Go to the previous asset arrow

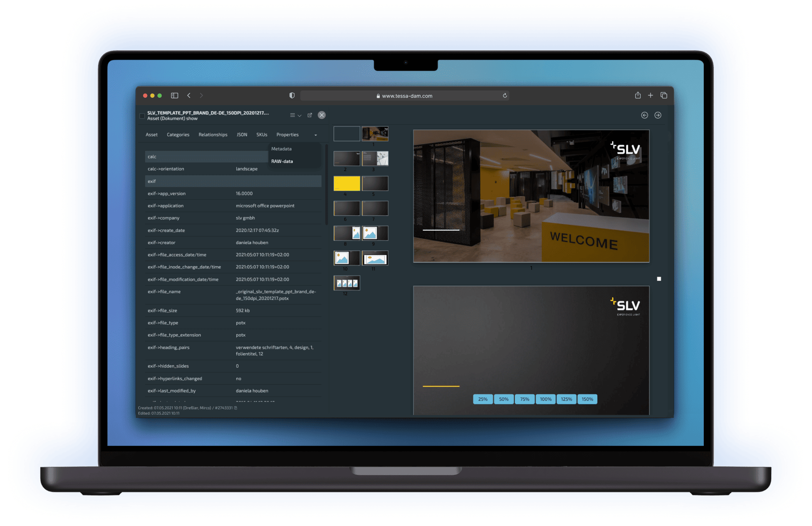point(645,115)
